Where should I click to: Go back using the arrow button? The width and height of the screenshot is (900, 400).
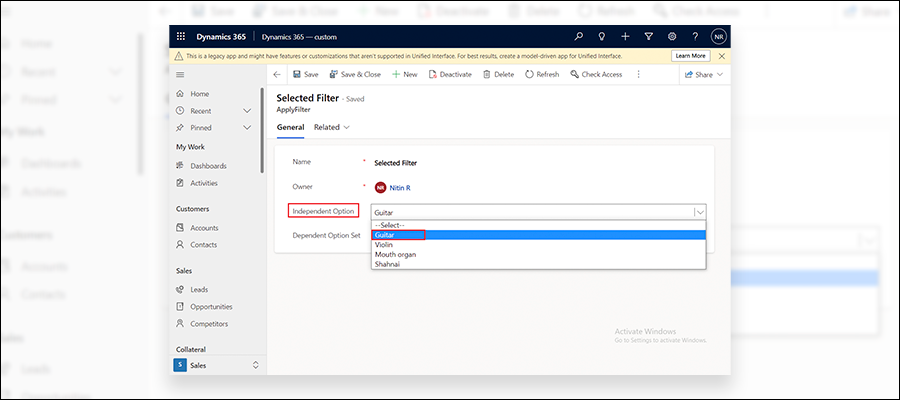(277, 75)
